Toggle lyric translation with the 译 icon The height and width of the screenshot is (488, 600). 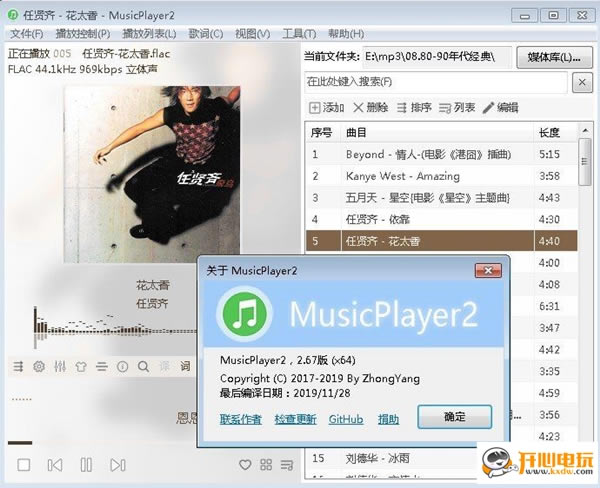click(x=165, y=367)
